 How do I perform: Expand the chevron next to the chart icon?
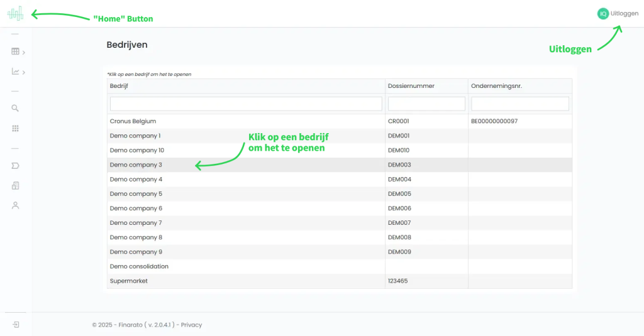24,72
